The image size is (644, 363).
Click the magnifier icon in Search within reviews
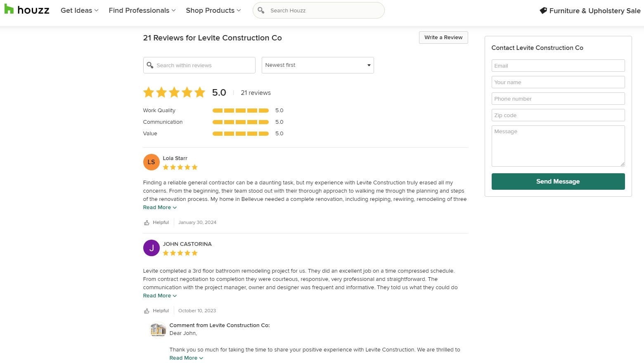(x=150, y=65)
